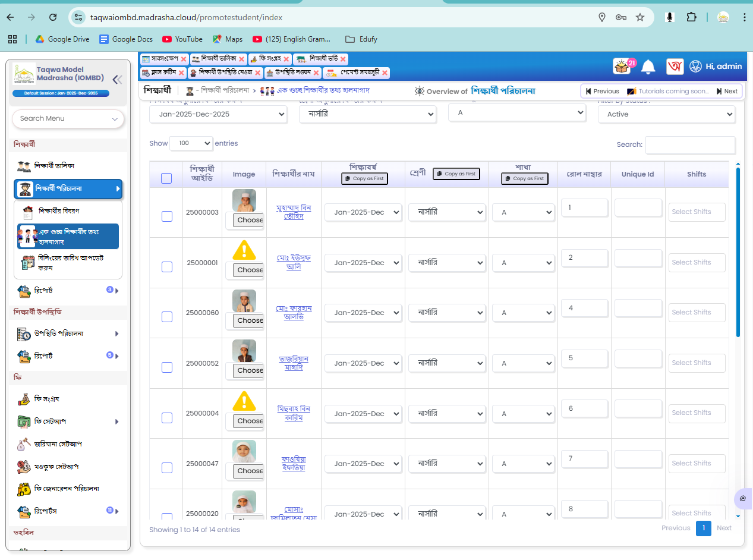
Task: Open student link তাজরিয়ান মাহাদি
Action: tap(294, 363)
